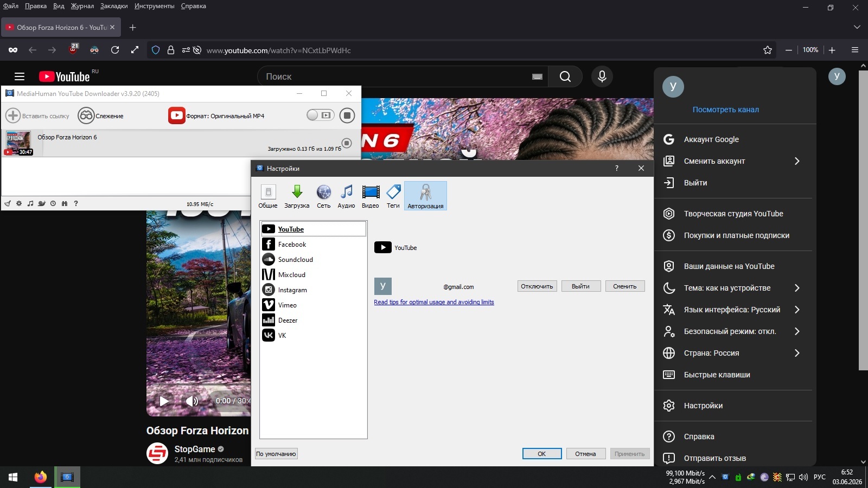Select Soundcloud in the authorization service list
Image resolution: width=868 pixels, height=488 pixels.
[314, 260]
